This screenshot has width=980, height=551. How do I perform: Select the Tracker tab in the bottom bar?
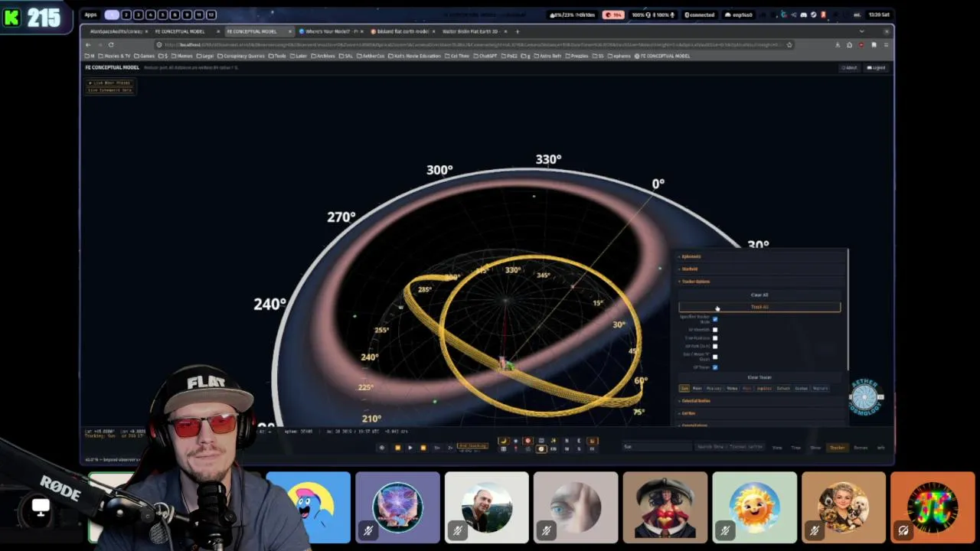point(837,448)
